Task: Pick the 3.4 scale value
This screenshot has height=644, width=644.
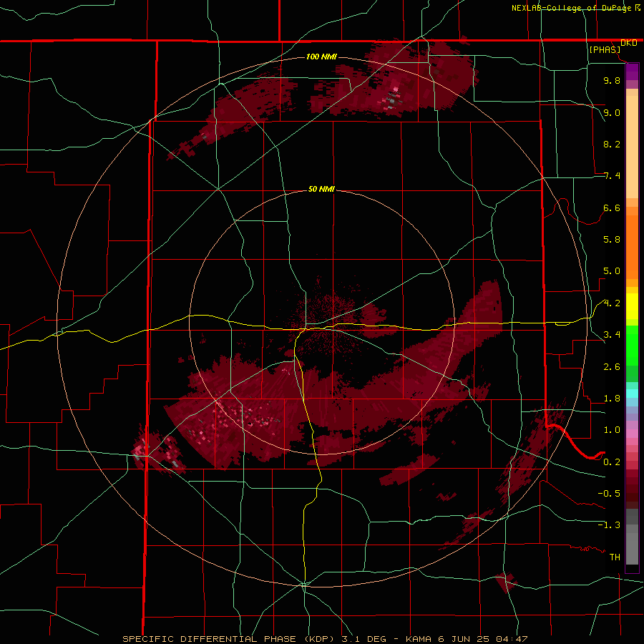Action: [612, 335]
